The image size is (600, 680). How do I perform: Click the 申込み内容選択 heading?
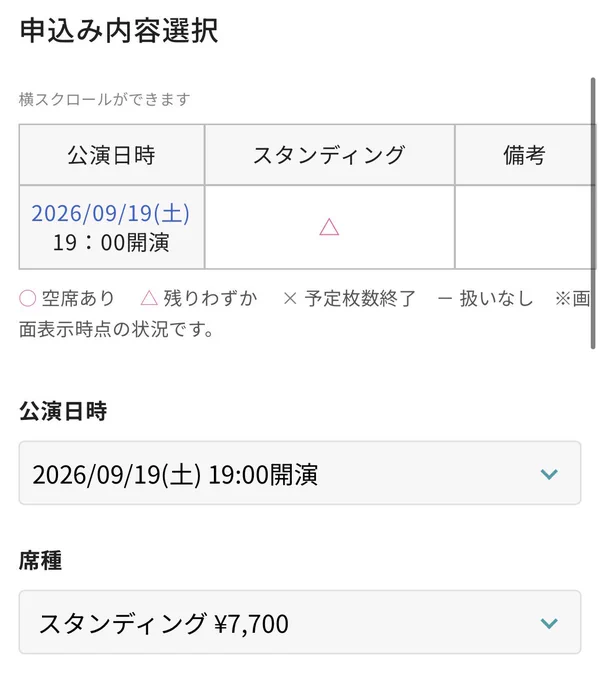click(x=119, y=30)
